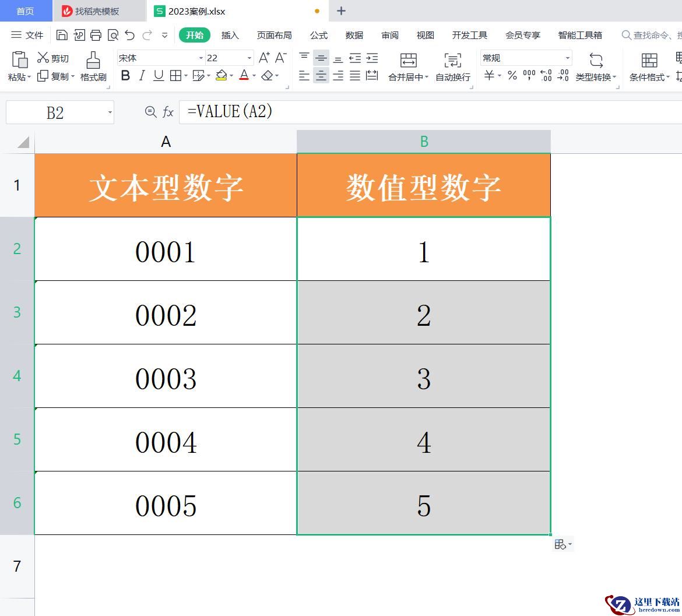
Task: Expand the quick access toolbar customize arrow
Action: 164,35
